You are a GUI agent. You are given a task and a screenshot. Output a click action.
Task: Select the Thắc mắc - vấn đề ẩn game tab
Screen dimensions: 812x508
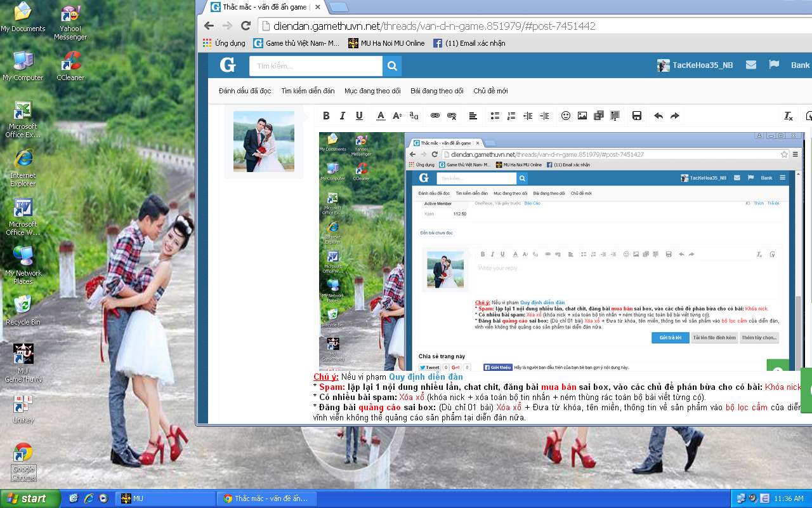click(265, 7)
